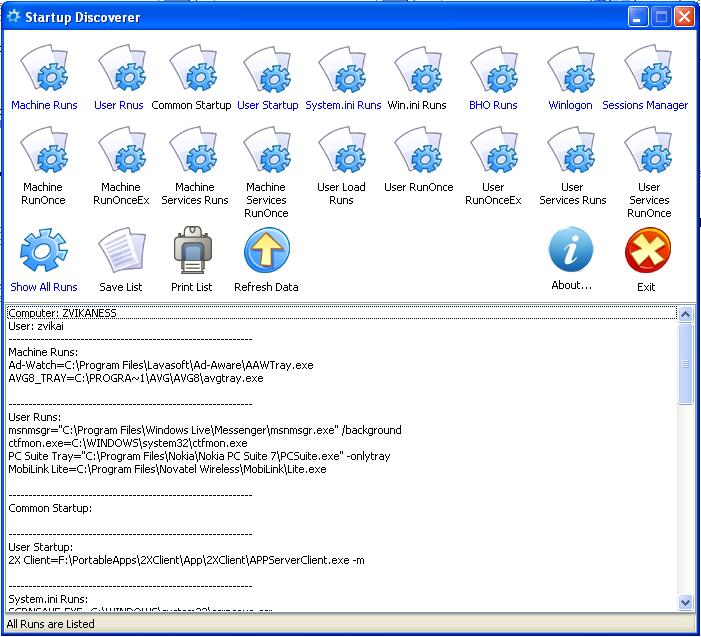
Task: Show Winlogon entries
Action: pos(571,67)
